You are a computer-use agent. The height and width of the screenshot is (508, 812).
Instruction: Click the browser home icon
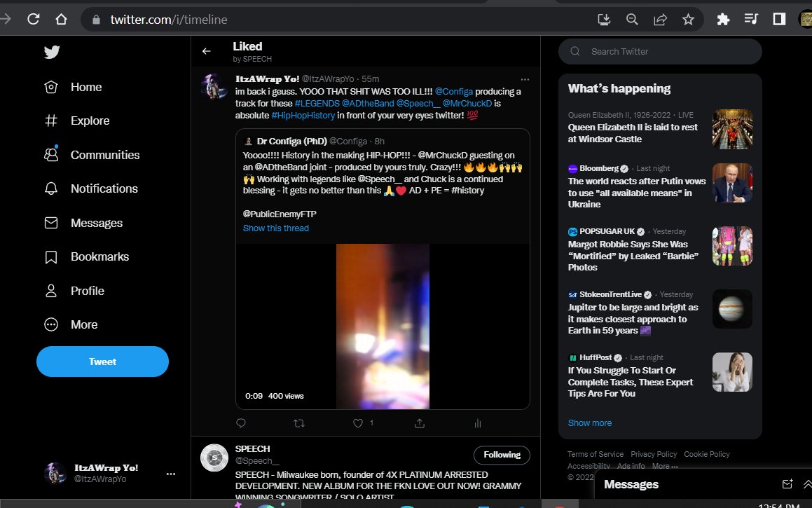(x=61, y=20)
